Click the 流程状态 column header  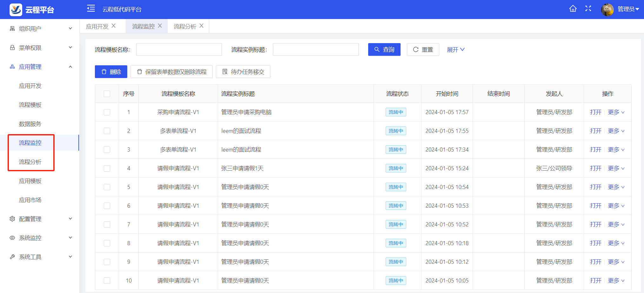[397, 94]
